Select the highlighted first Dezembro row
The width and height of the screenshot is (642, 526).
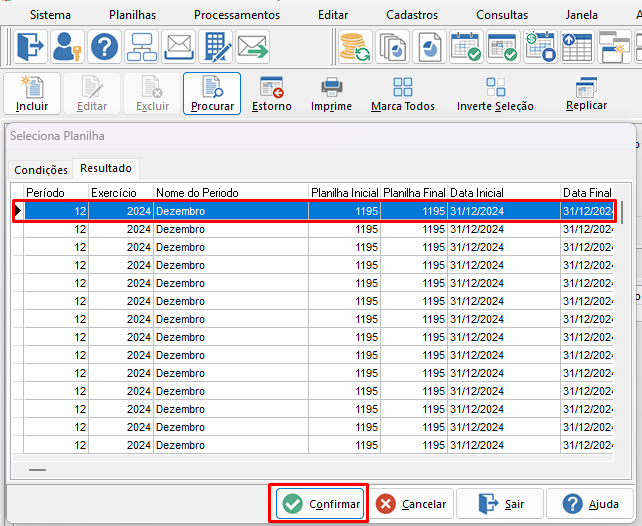coord(314,211)
